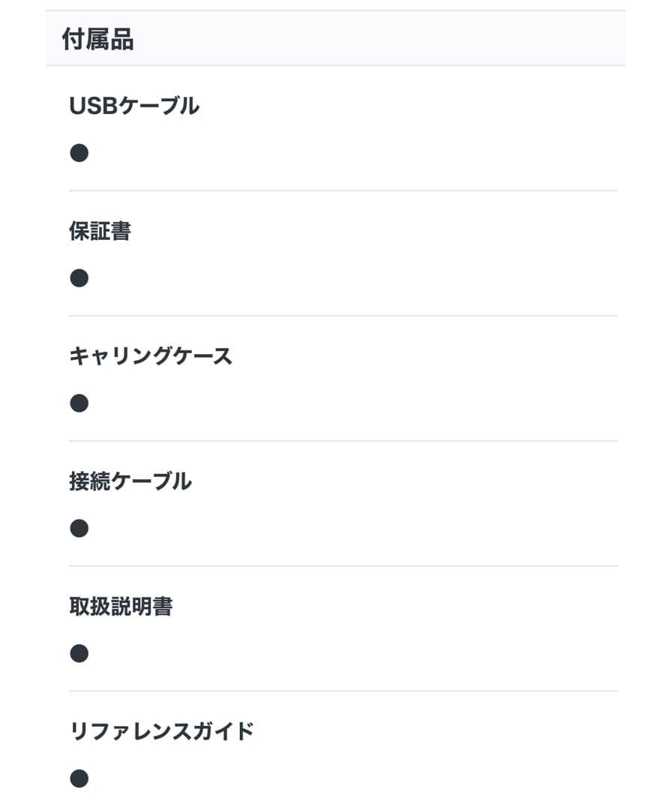The height and width of the screenshot is (810, 672).
Task: Click the top border above 付属品 header
Action: point(335,10)
